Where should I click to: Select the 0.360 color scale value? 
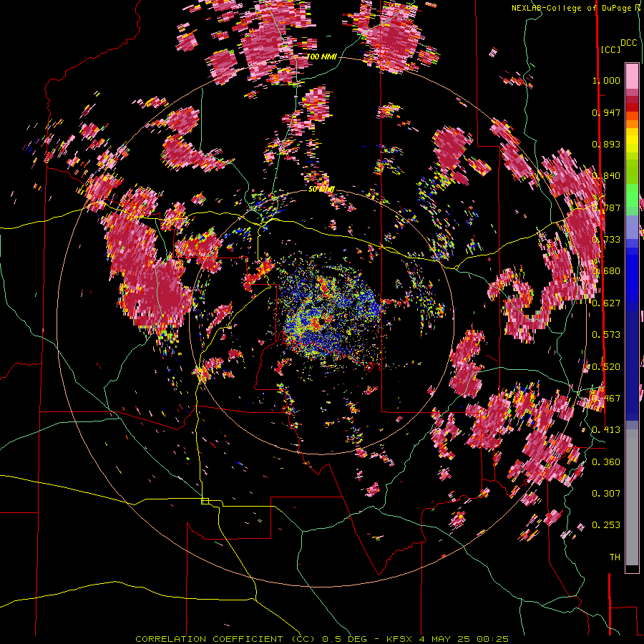[x=606, y=462]
